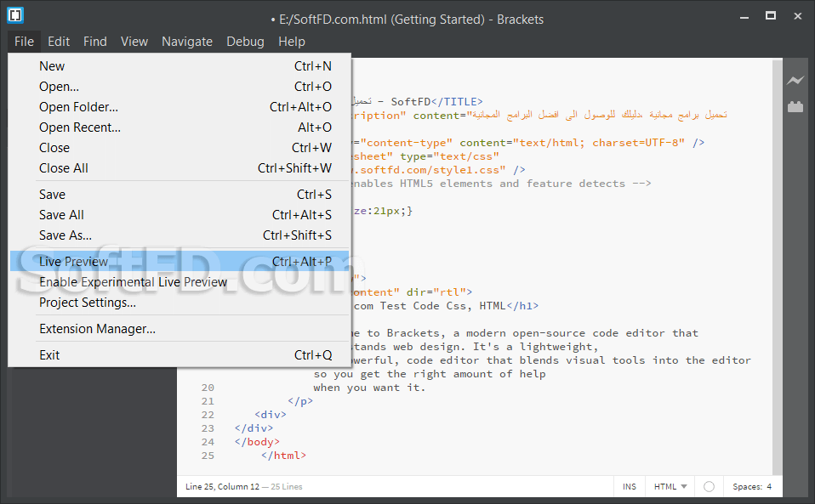815x504 pixels.
Task: Choose Save from the File menu
Action: [180, 194]
